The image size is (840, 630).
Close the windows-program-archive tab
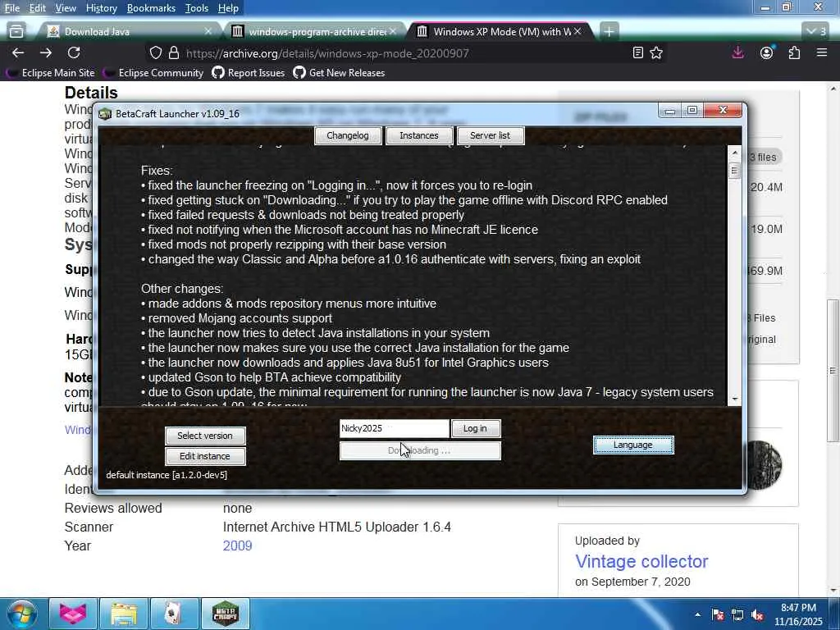tap(393, 32)
